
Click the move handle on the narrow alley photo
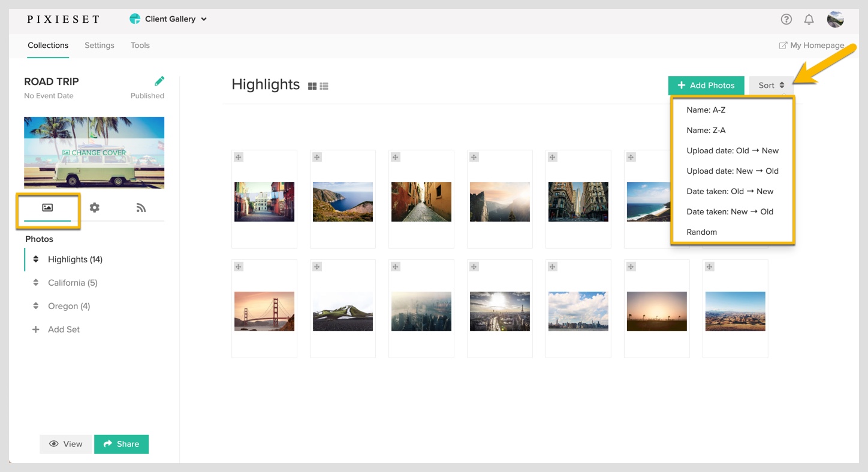[396, 157]
